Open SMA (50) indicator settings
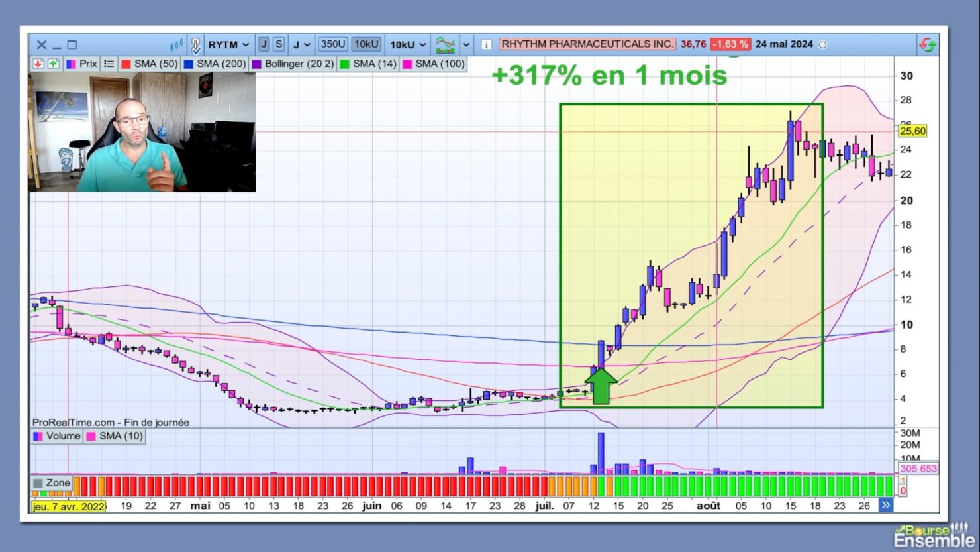 (x=149, y=64)
